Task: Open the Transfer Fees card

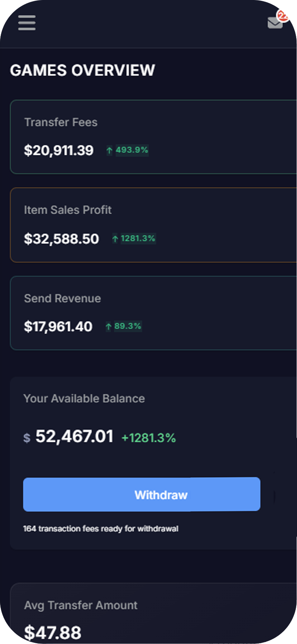Action: [153, 137]
